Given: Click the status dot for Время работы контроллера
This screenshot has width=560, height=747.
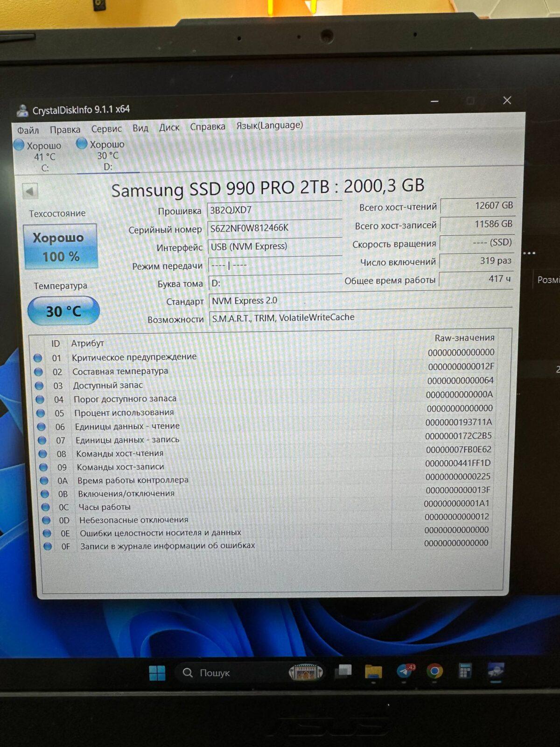Looking at the screenshot, I should pyautogui.click(x=44, y=480).
